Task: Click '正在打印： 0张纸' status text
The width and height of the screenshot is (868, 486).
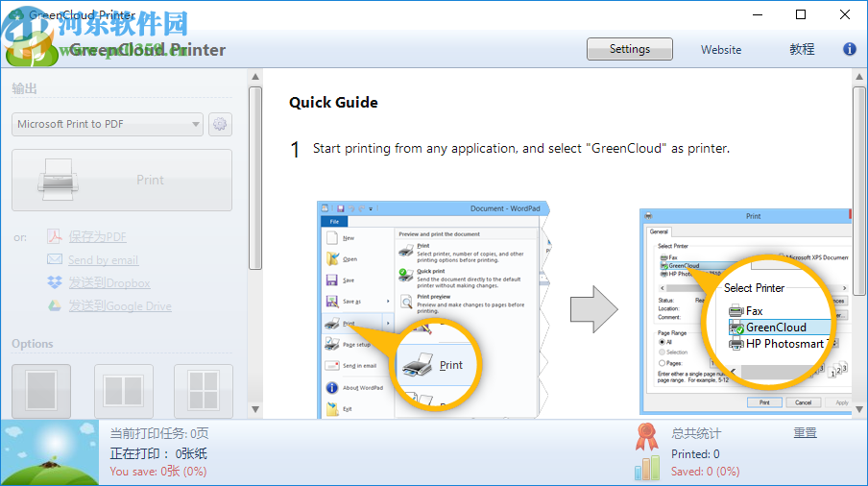Action: [x=158, y=454]
